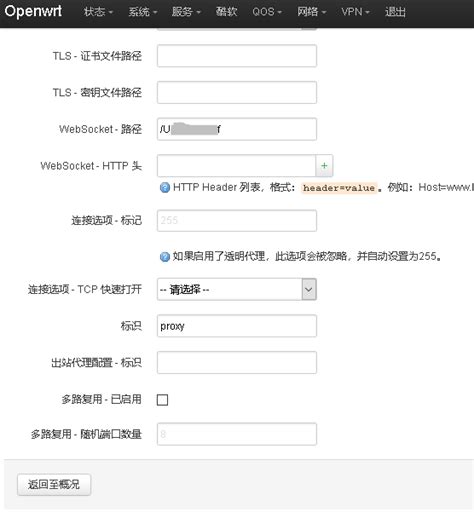This screenshot has height=512, width=474.
Task: Click the header=value code example
Action: [339, 188]
